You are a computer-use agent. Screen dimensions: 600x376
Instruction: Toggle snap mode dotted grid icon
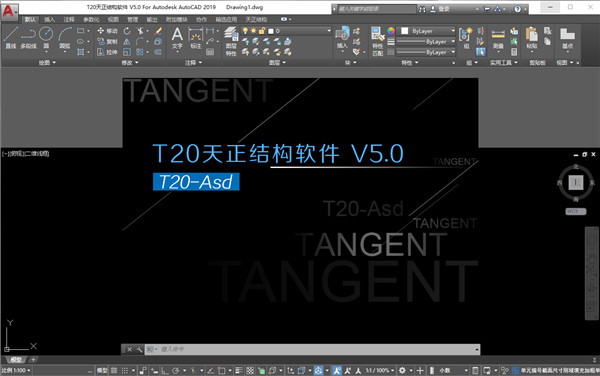pos(125,370)
